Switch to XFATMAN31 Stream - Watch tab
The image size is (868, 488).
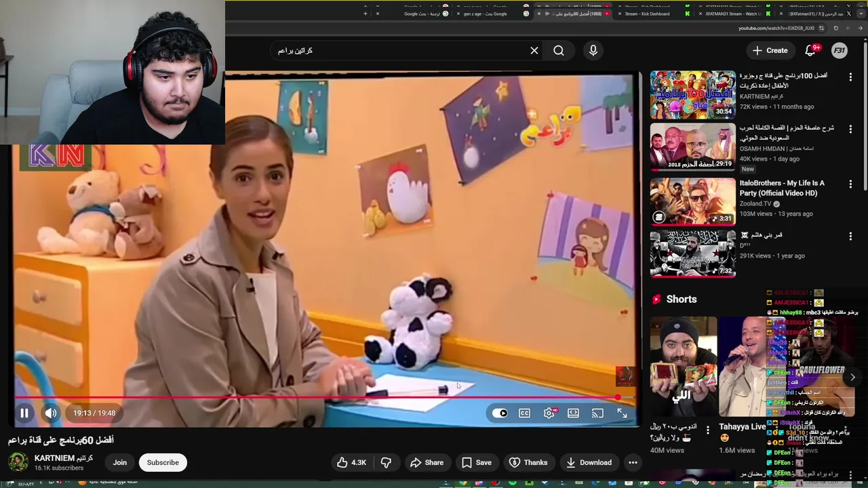pyautogui.click(x=736, y=14)
